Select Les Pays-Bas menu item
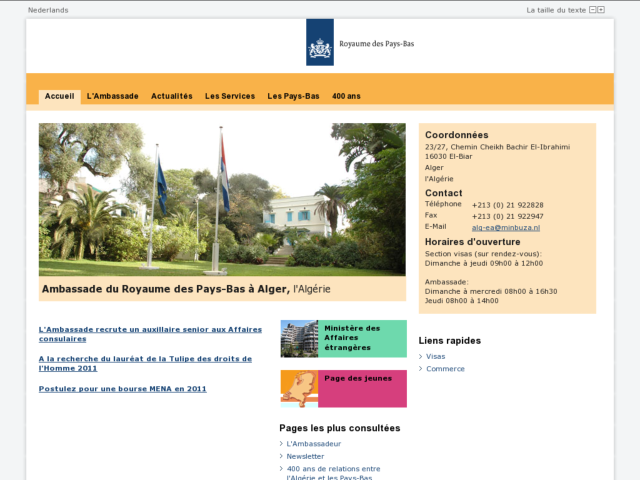The width and height of the screenshot is (640, 480). click(x=293, y=96)
